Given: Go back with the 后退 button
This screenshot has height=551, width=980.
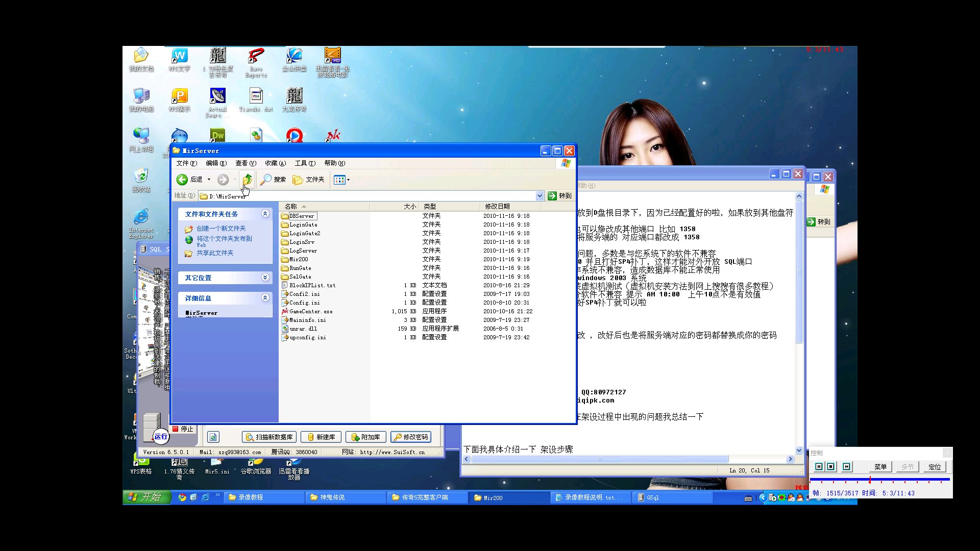Looking at the screenshot, I should pos(189,180).
